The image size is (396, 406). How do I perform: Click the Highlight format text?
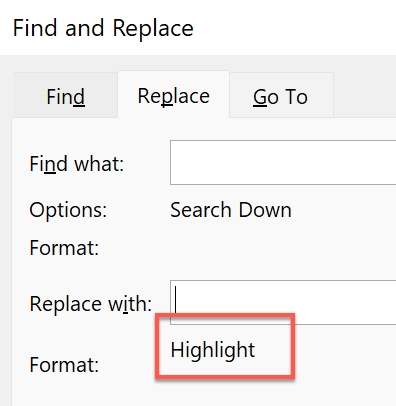(213, 350)
